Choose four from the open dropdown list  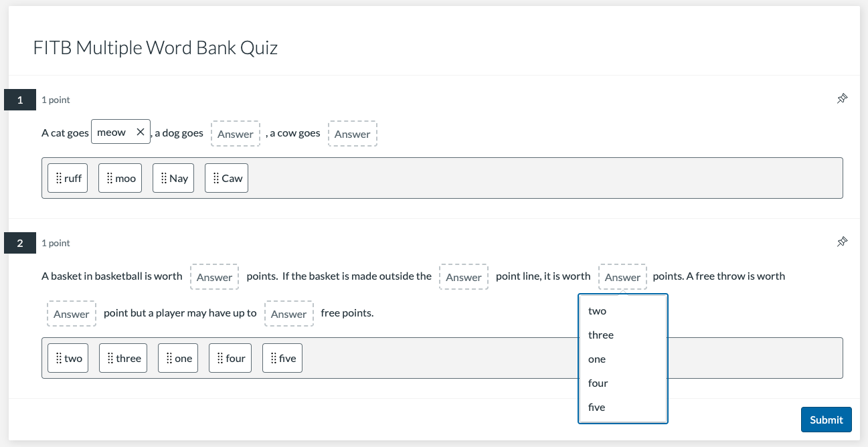(598, 383)
